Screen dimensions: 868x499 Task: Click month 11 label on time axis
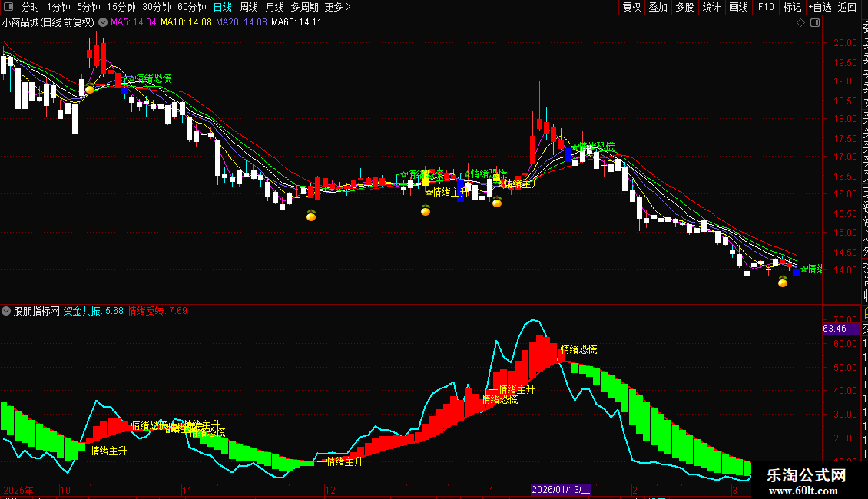click(187, 490)
